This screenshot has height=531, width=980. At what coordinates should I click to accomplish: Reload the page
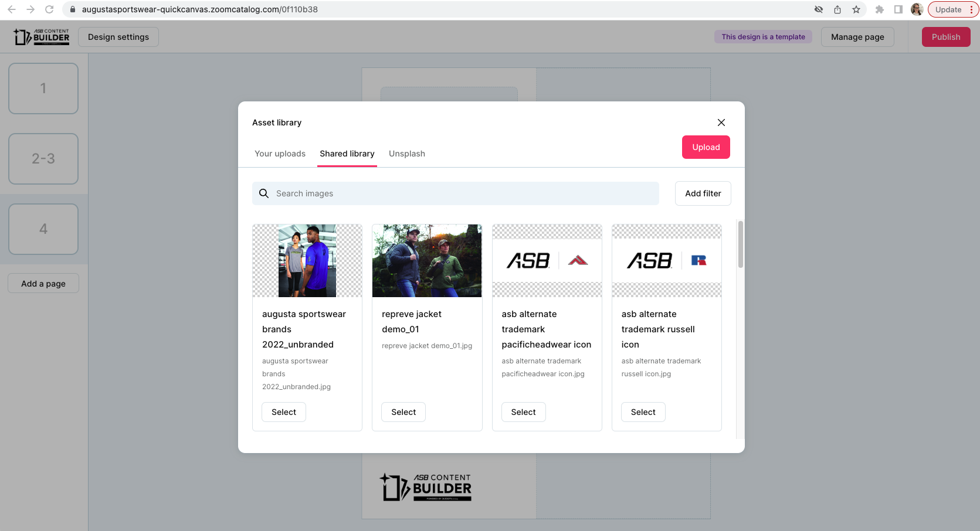point(49,9)
